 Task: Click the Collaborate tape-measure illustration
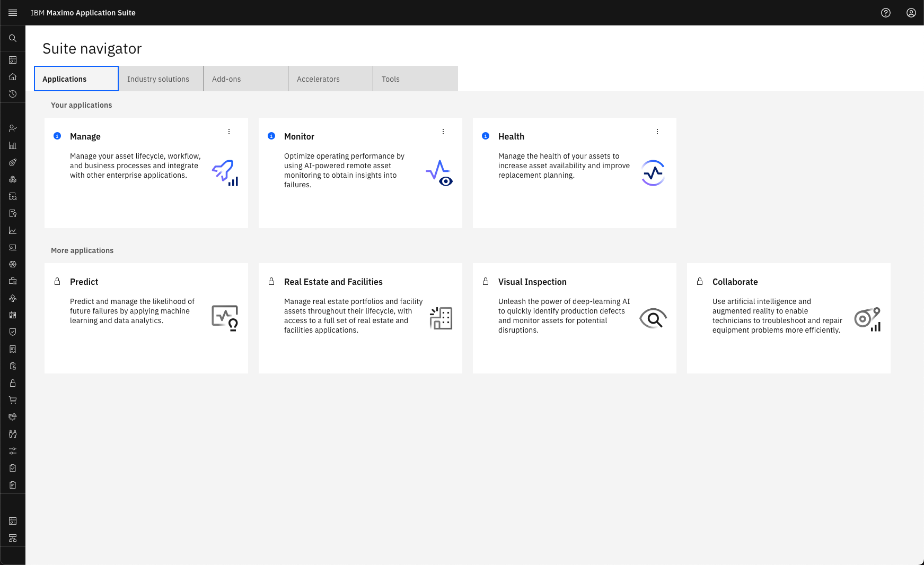(868, 319)
